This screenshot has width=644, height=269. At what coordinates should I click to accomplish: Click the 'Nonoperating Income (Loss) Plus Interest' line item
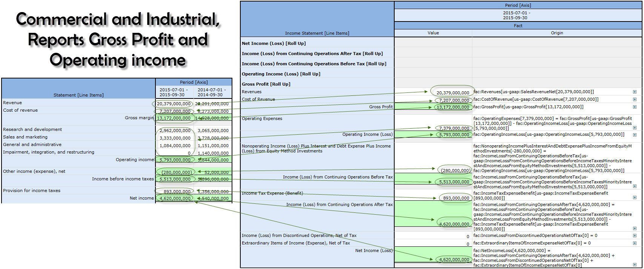316,148
